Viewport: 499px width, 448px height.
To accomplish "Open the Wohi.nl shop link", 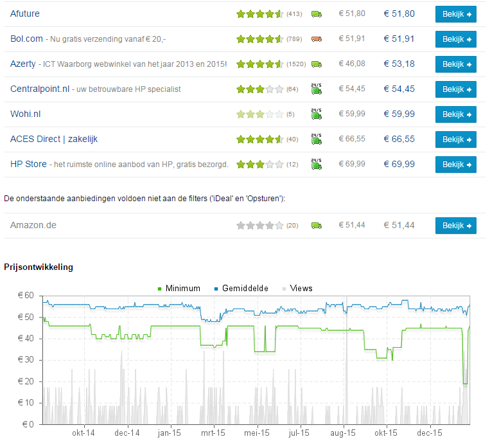I will coord(26,114).
